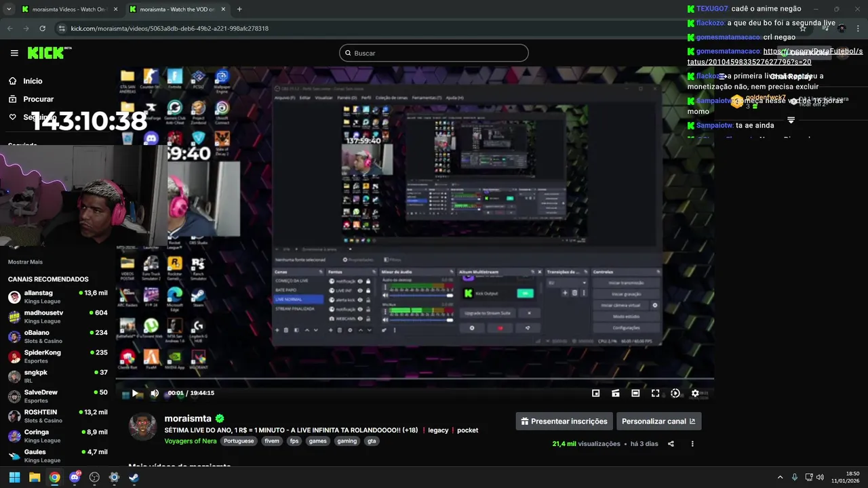Select the gta tag
Viewport: 868px width, 488px height.
[372, 441]
